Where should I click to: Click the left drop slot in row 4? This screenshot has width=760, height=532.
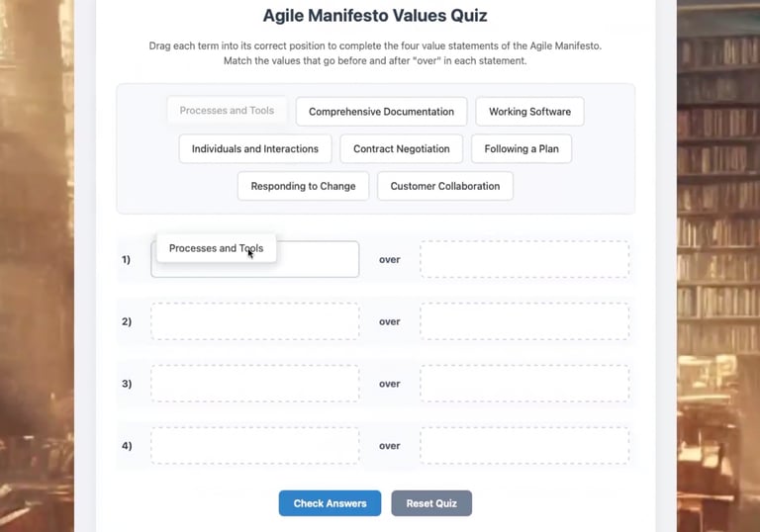pos(255,445)
